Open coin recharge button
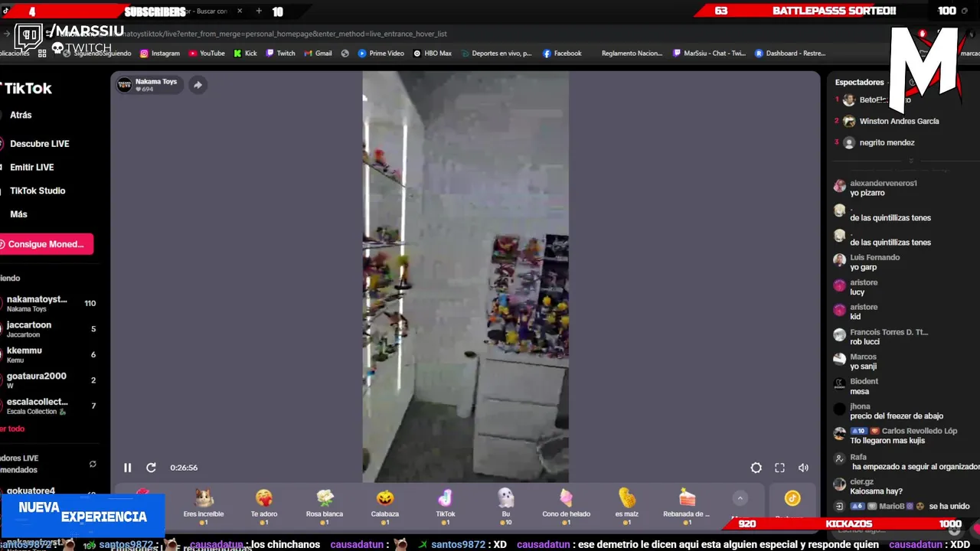Image resolution: width=980 pixels, height=551 pixels. (792, 499)
